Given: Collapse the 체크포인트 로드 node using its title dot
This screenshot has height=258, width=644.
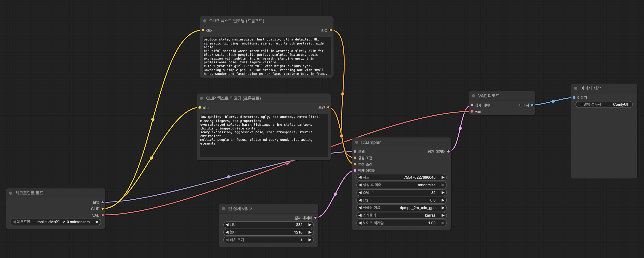Looking at the screenshot, I should coord(11,193).
